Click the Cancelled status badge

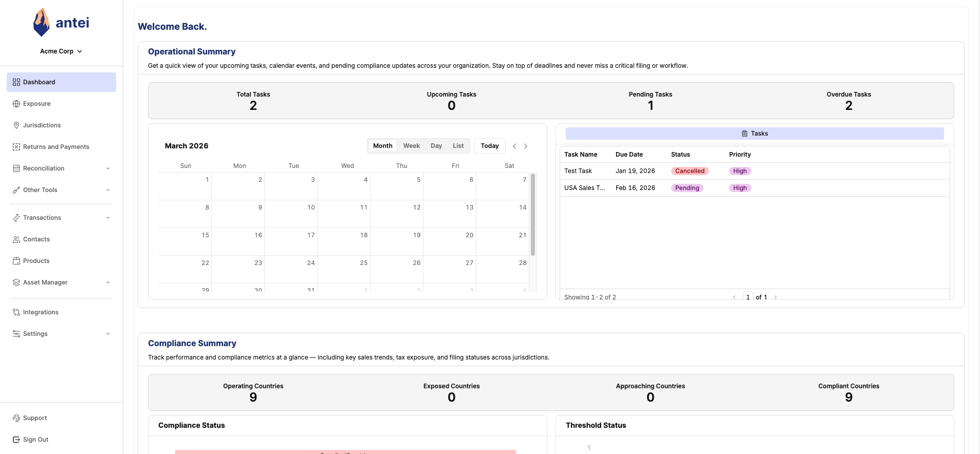(x=690, y=171)
